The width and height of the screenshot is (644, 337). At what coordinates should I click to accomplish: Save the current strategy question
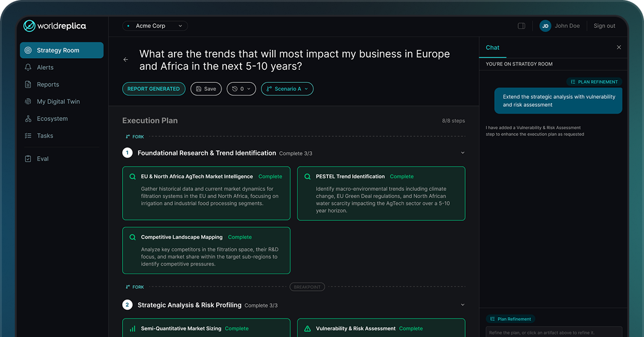click(206, 89)
